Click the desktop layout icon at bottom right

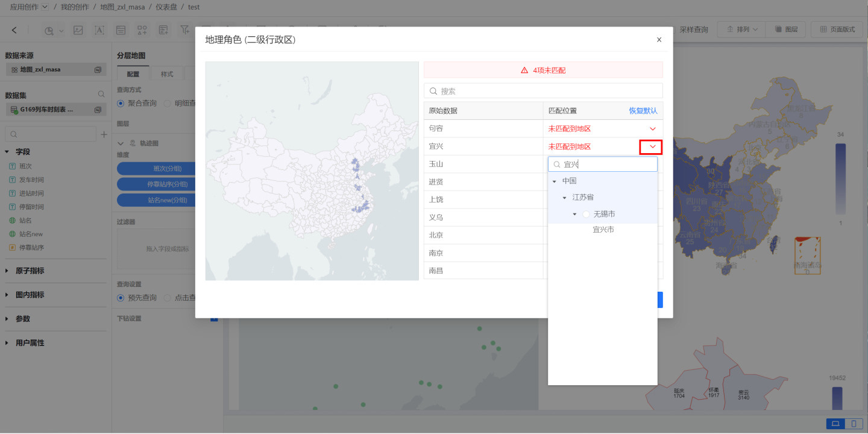(835, 424)
